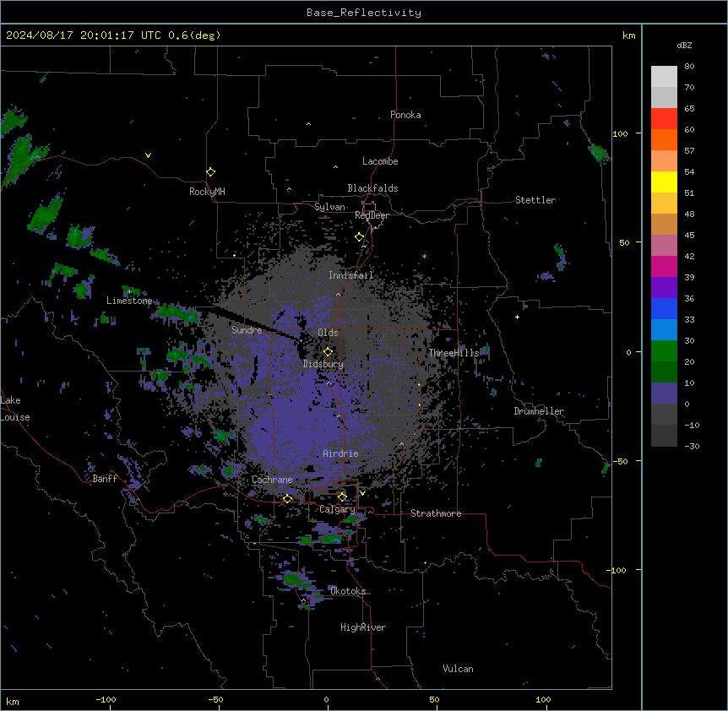728x711 pixels.
Task: Select the pink 42-45 dBZ legend swatch
Action: pos(664,246)
